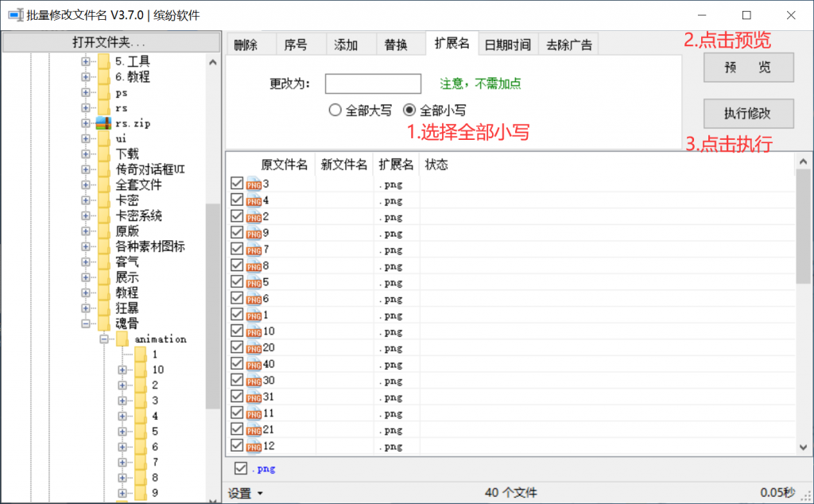Screen dimensions: 814x504
Task: Expand subfolder 2 under animation
Action: [x=122, y=385]
